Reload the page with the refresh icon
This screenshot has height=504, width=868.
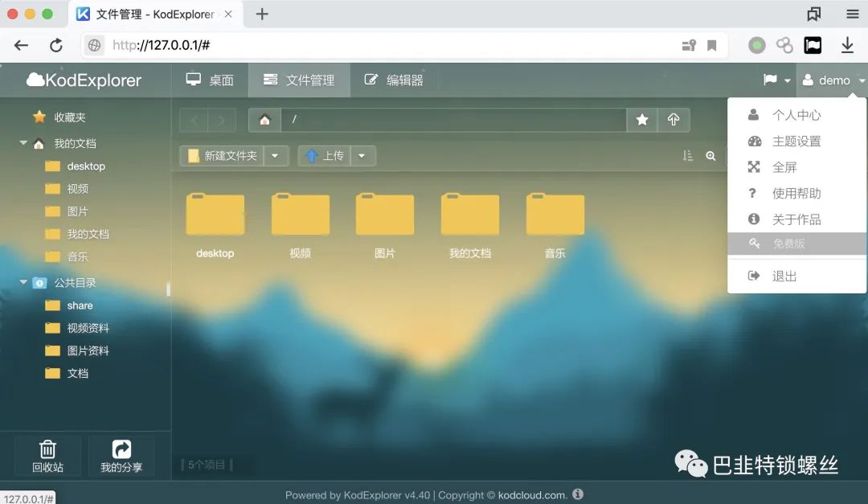[56, 45]
